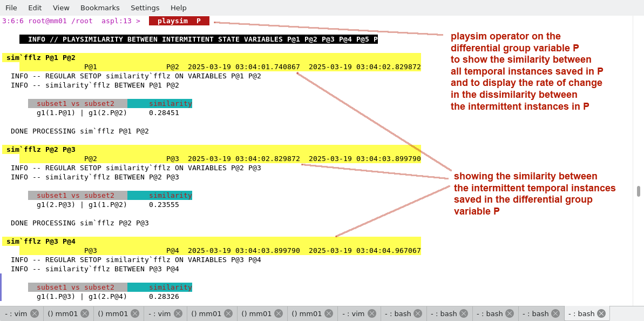Switch to the leftmost vim tab
Viewport: 644px width, 321px height.
(16, 313)
